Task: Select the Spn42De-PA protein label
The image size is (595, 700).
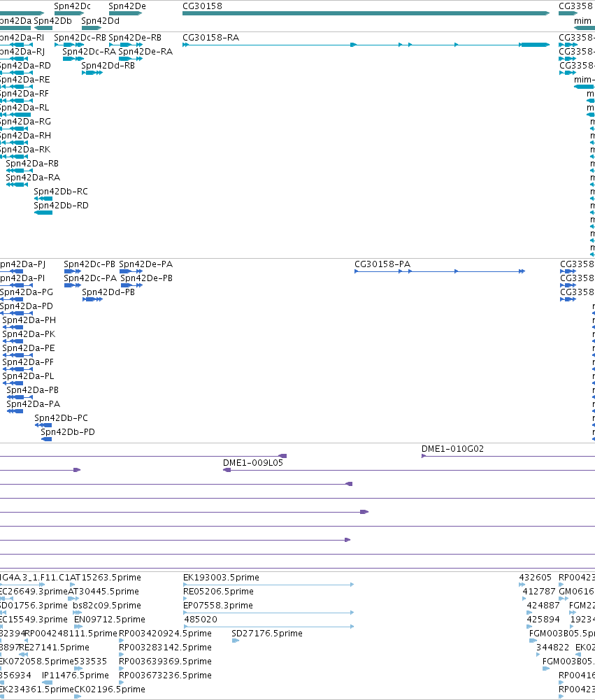Action: pos(146,264)
